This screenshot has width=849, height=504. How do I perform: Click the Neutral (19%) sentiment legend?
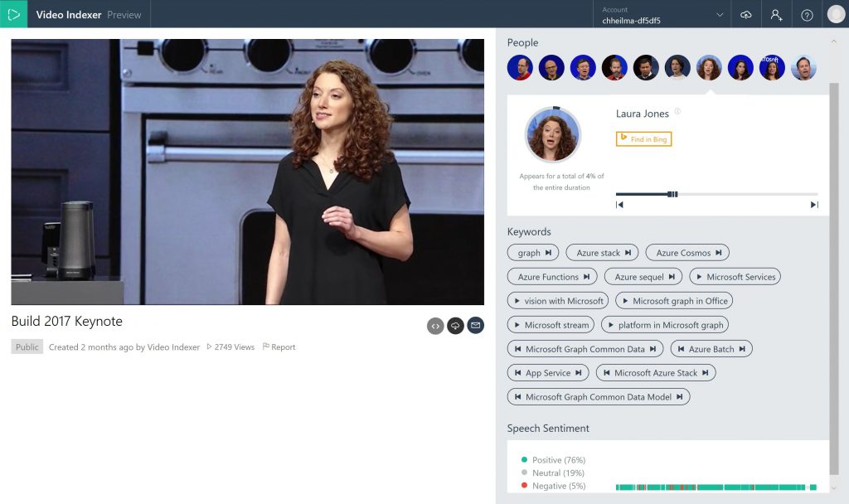pos(553,472)
